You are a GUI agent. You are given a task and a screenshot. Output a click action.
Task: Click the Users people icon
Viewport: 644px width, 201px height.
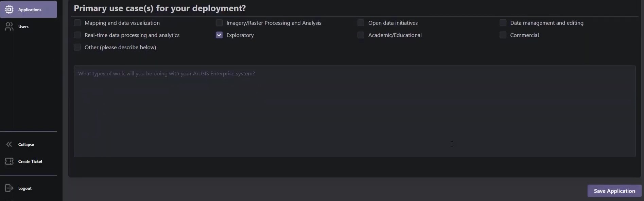[x=9, y=26]
